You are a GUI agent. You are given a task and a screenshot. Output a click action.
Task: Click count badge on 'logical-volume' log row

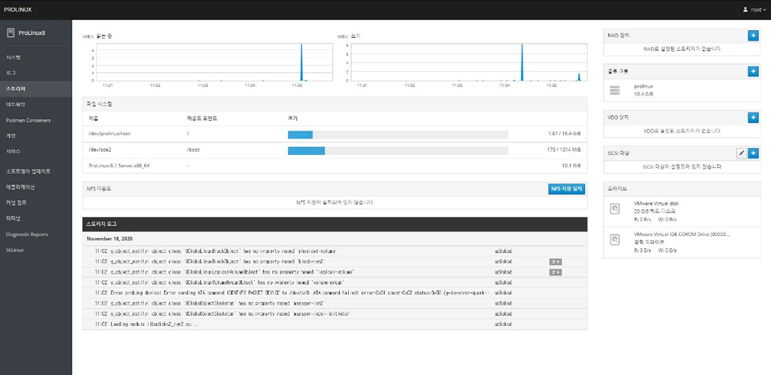[x=555, y=272]
